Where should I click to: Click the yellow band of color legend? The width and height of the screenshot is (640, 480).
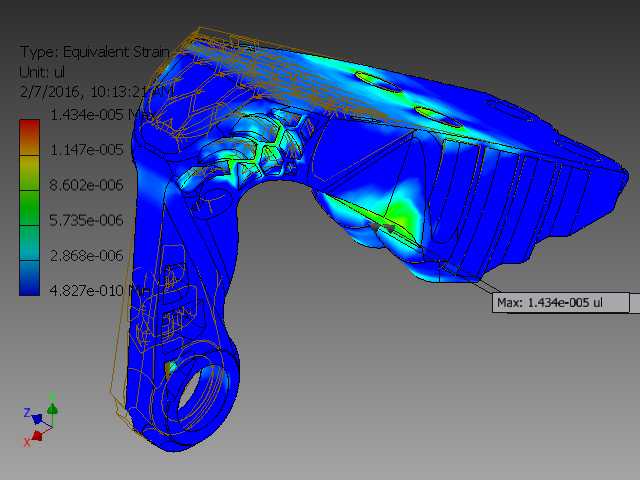tap(29, 173)
